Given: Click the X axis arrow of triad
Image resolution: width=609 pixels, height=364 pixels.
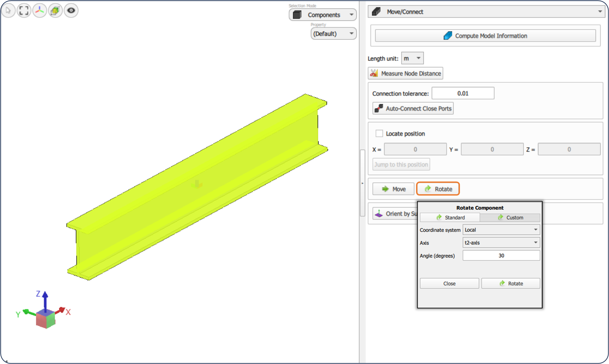Looking at the screenshot, I should pyautogui.click(x=60, y=310).
